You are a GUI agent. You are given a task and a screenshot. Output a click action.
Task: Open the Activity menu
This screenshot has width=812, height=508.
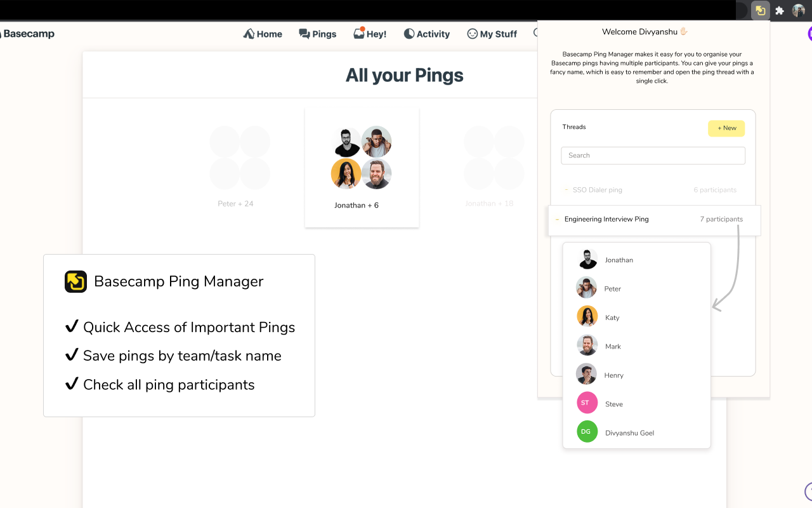coord(427,34)
